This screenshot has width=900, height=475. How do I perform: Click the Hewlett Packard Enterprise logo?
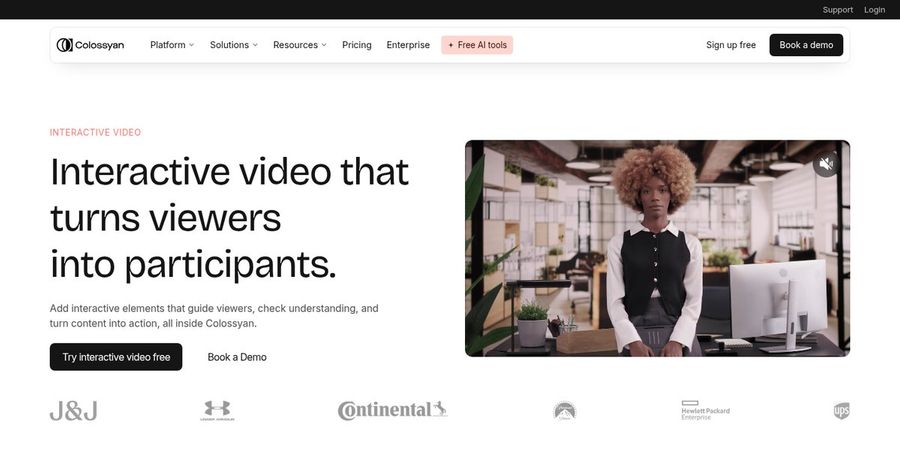[x=705, y=411]
